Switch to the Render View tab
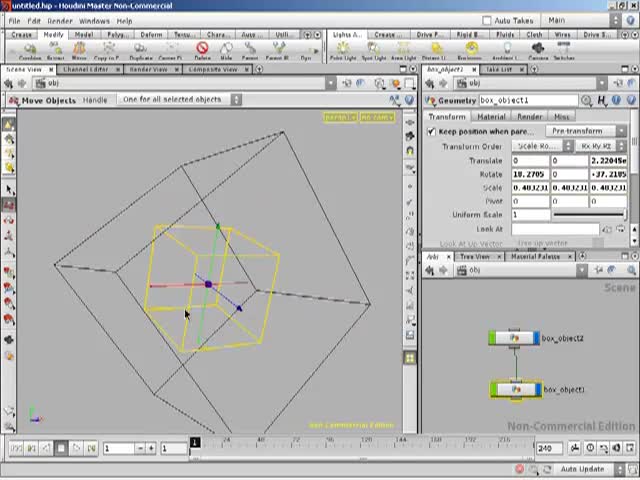Image resolution: width=640 pixels, height=480 pixels. pyautogui.click(x=149, y=69)
